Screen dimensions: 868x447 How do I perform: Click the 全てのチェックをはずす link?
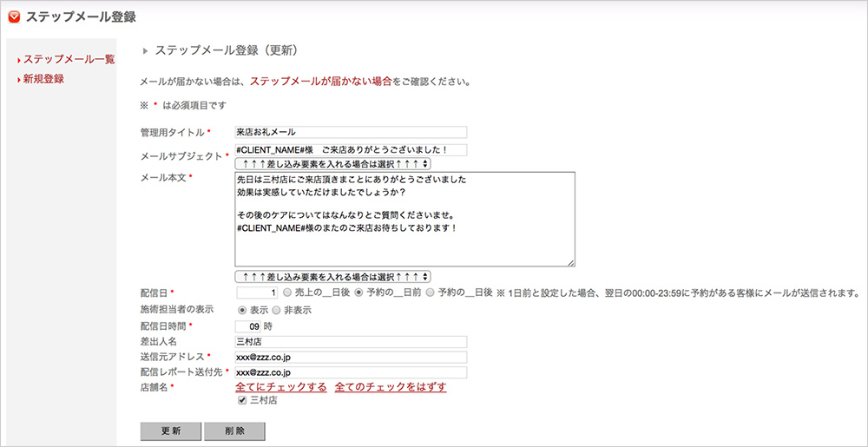[x=390, y=387]
